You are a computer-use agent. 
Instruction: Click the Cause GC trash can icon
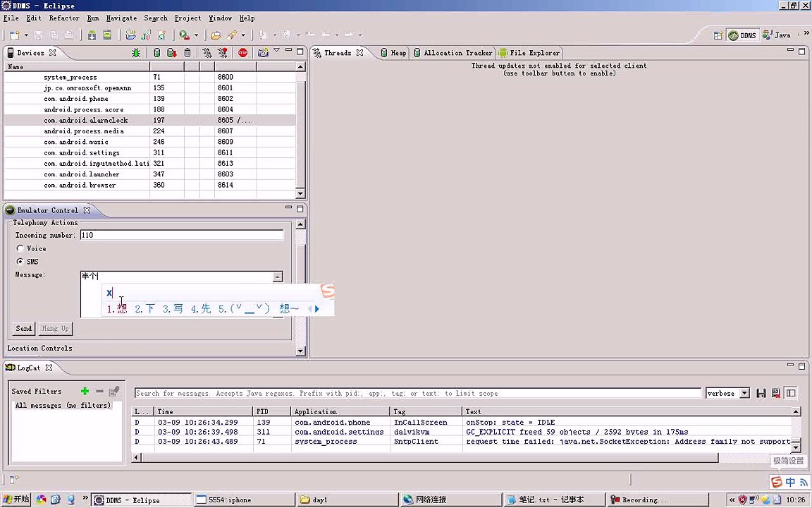coord(187,53)
